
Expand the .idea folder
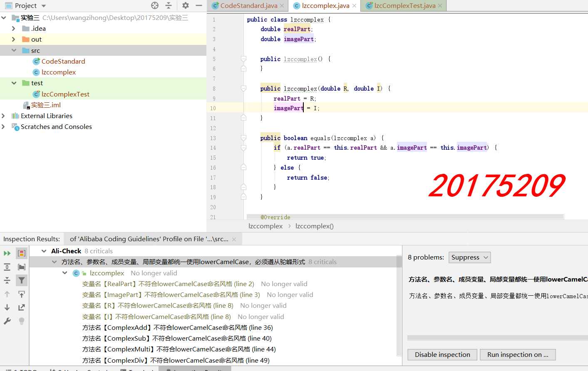click(x=14, y=28)
